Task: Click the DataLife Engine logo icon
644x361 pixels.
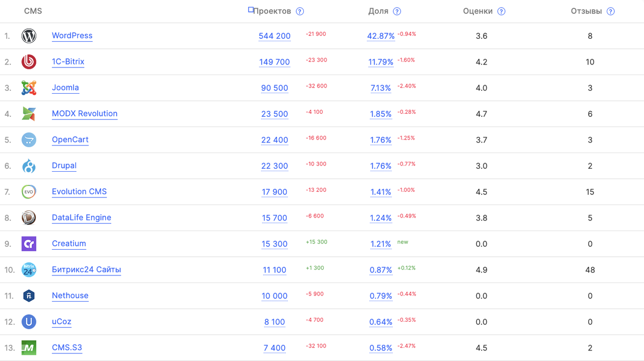Action: [29, 218]
